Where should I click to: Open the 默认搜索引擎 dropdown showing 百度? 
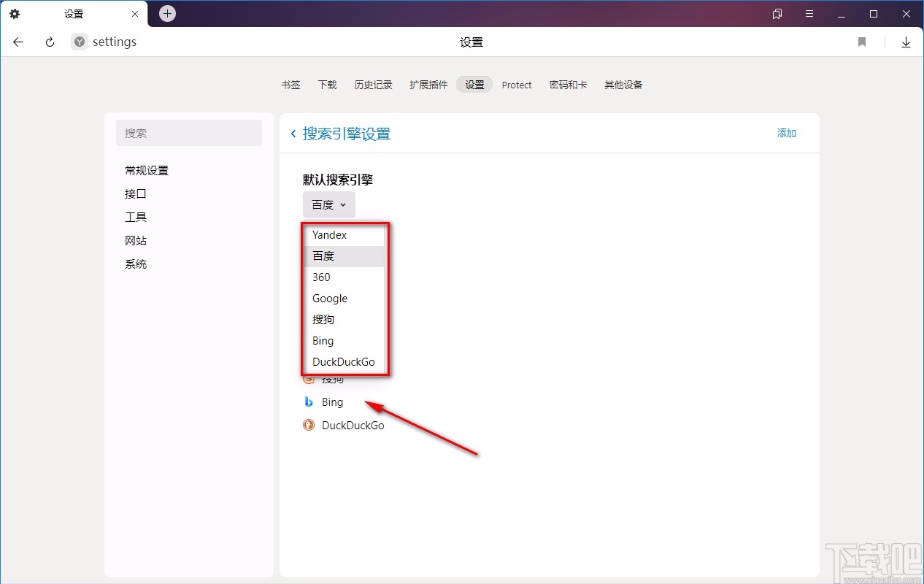pos(328,204)
